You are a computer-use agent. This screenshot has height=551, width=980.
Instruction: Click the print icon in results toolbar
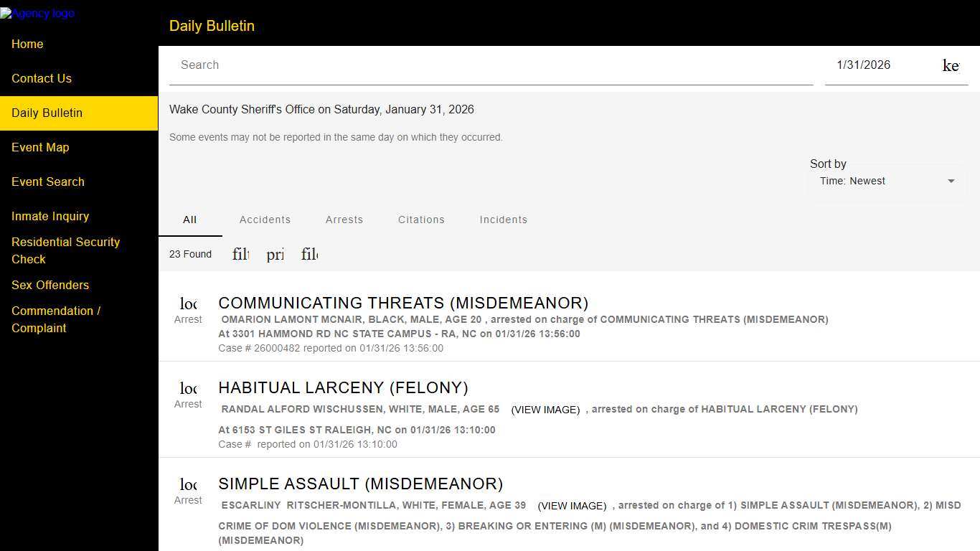click(x=275, y=254)
